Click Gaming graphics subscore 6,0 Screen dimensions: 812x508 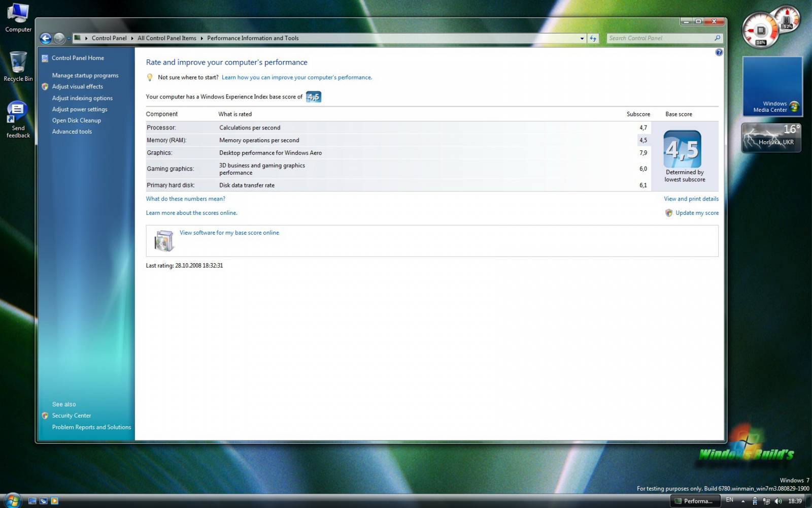(x=643, y=169)
